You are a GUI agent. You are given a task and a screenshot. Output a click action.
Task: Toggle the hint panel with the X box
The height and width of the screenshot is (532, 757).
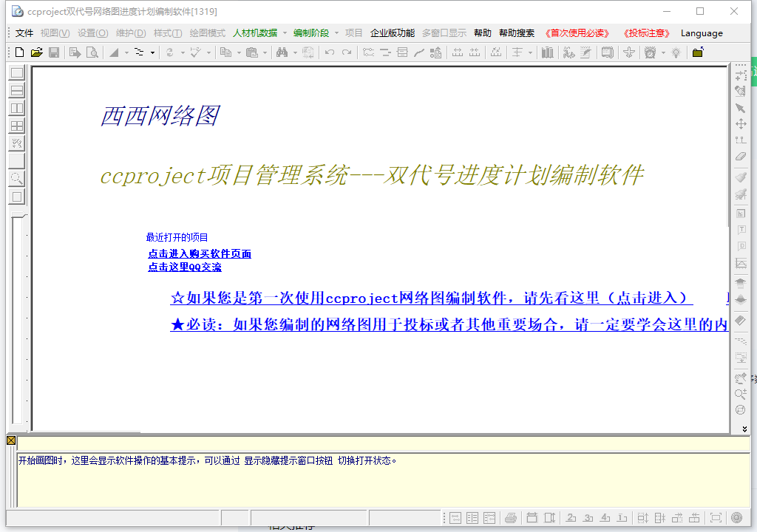tap(11, 440)
